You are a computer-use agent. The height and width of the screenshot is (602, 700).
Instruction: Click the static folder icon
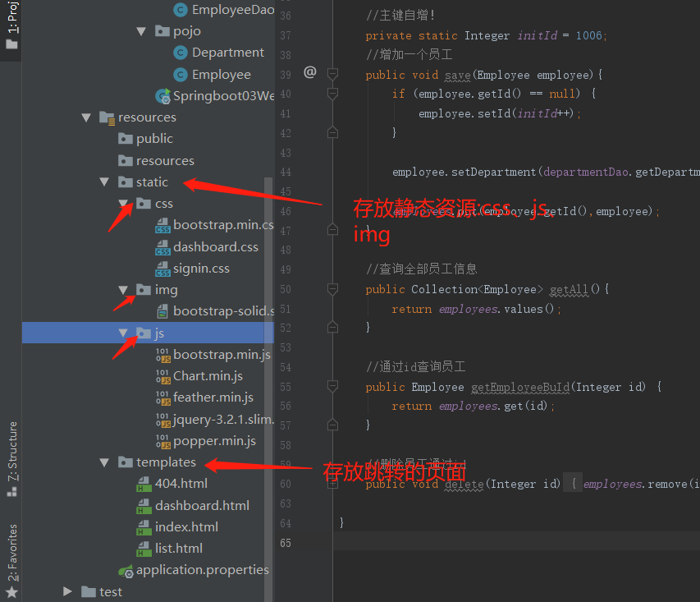tap(126, 182)
